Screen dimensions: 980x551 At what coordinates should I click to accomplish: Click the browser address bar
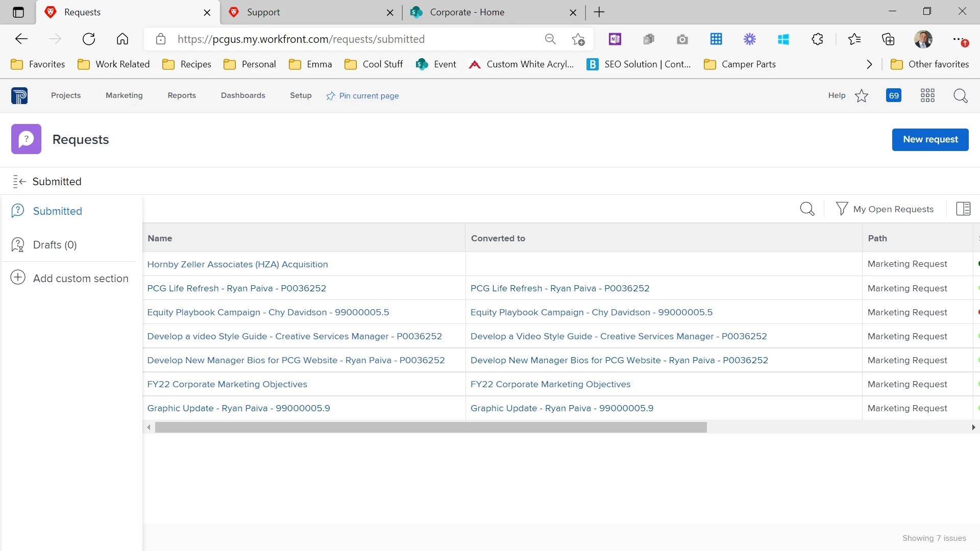coord(352,39)
